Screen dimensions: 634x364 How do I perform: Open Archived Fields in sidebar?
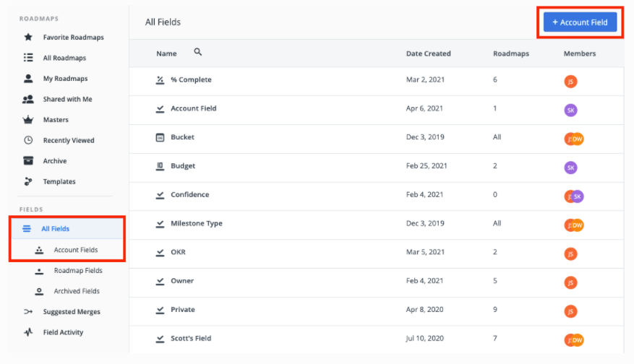(x=76, y=291)
